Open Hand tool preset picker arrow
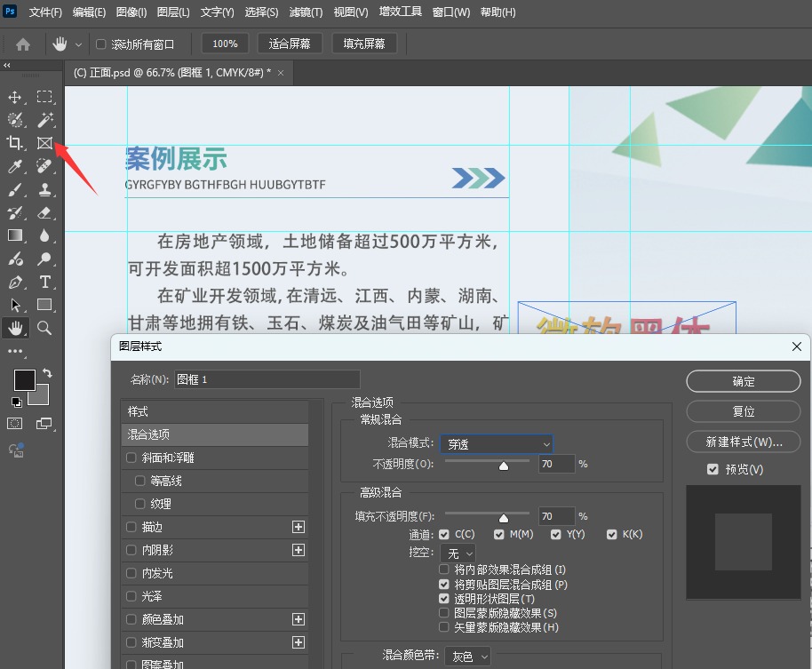Screen dimensions: 812x669 [79, 44]
